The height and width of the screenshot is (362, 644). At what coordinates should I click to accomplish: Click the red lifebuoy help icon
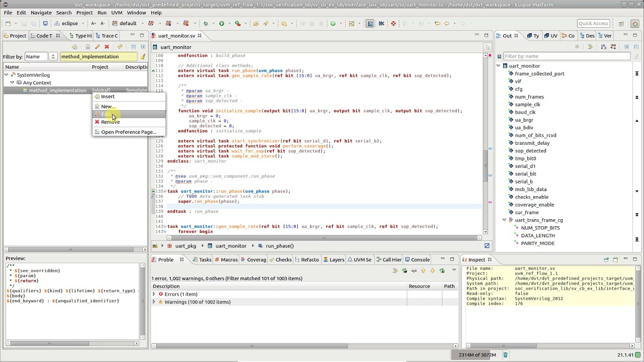coord(393,23)
